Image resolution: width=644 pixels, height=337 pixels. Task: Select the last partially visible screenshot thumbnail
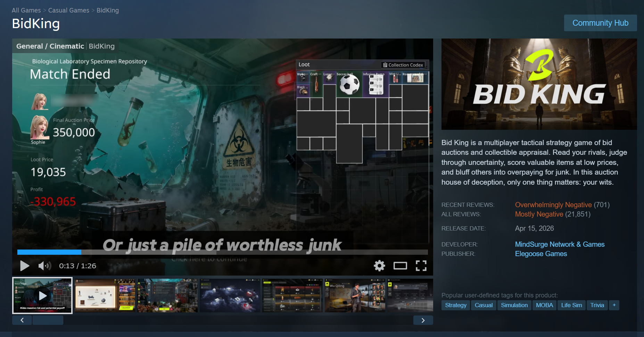click(x=410, y=295)
